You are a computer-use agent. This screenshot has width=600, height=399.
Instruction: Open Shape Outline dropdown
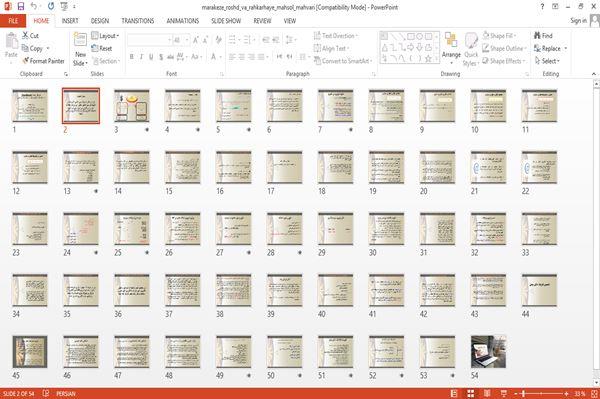(504, 48)
